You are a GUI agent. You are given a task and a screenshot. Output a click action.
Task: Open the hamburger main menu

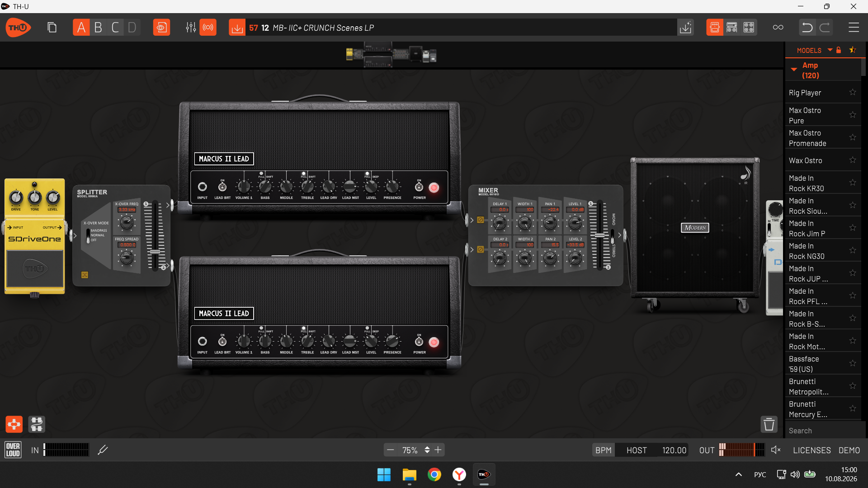tap(854, 28)
